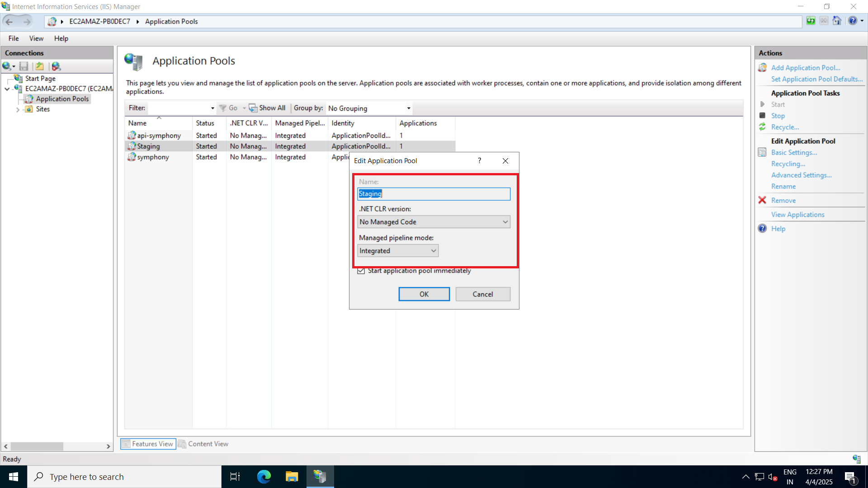This screenshot has height=488, width=868.
Task: Stop the pool via Stop icon
Action: (778, 116)
